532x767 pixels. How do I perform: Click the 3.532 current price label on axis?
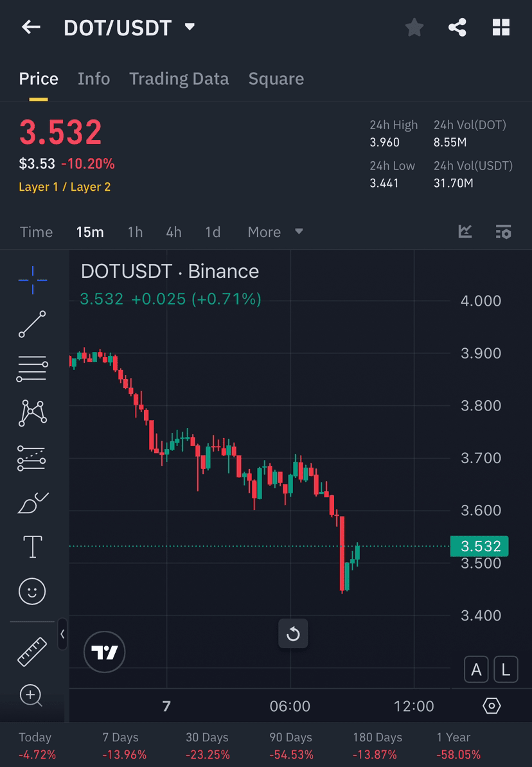click(479, 546)
